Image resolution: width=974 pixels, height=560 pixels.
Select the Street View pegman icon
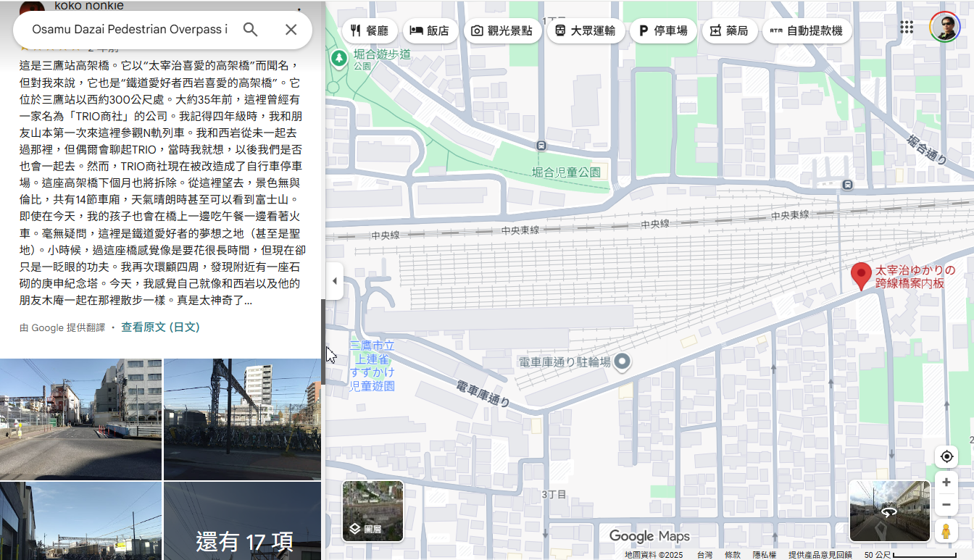(946, 530)
